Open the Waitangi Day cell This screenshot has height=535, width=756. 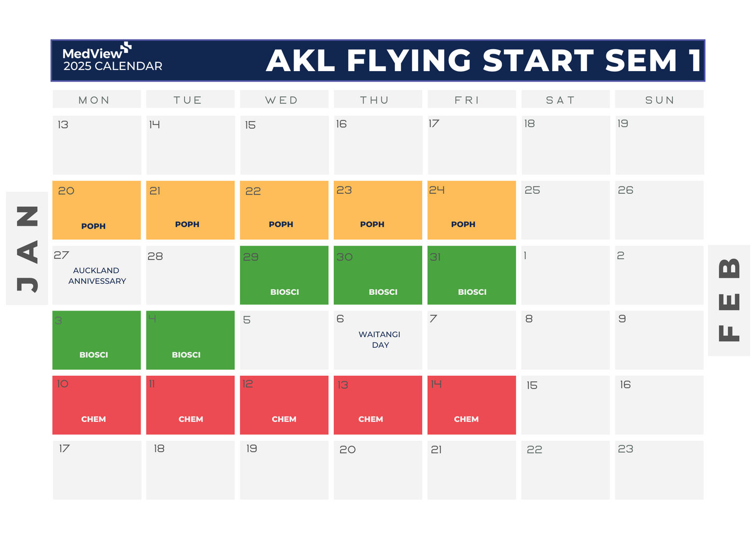click(x=378, y=340)
